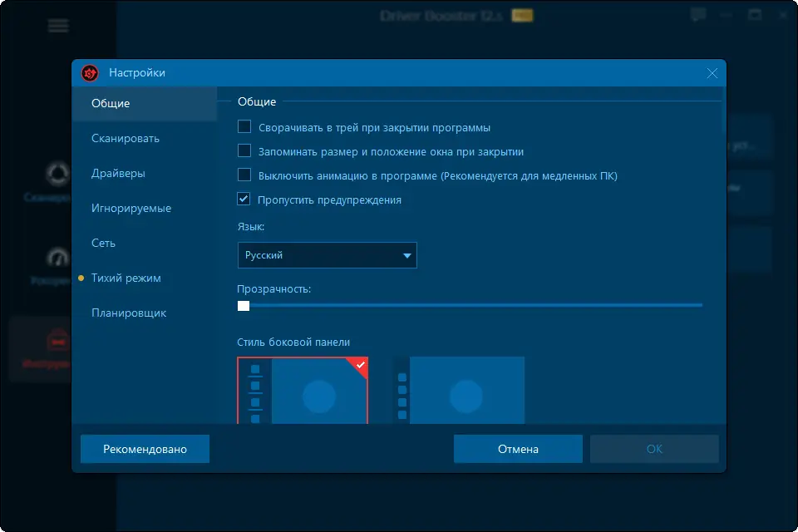Click the Отмена button
798x532 pixels.
tap(518, 449)
